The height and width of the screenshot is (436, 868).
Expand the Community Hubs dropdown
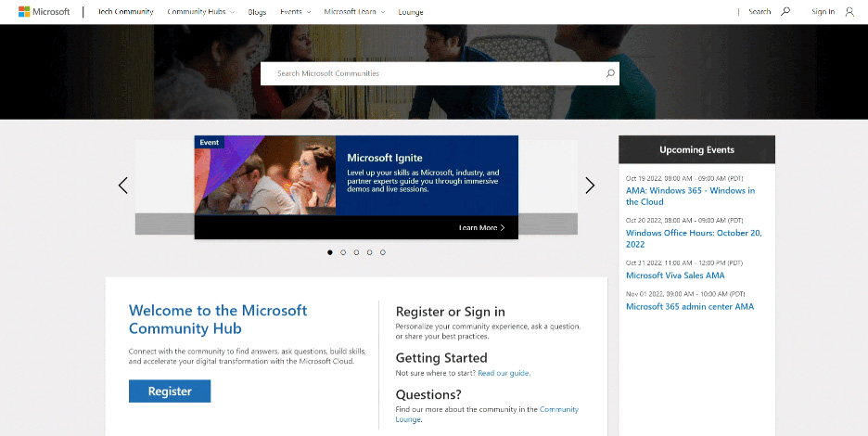click(200, 12)
